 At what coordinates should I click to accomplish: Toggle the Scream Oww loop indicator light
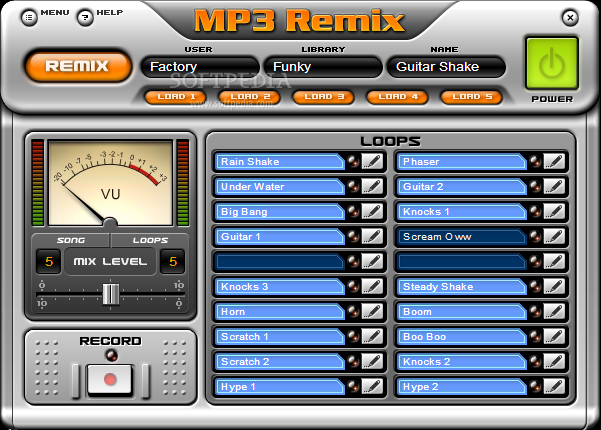(535, 236)
